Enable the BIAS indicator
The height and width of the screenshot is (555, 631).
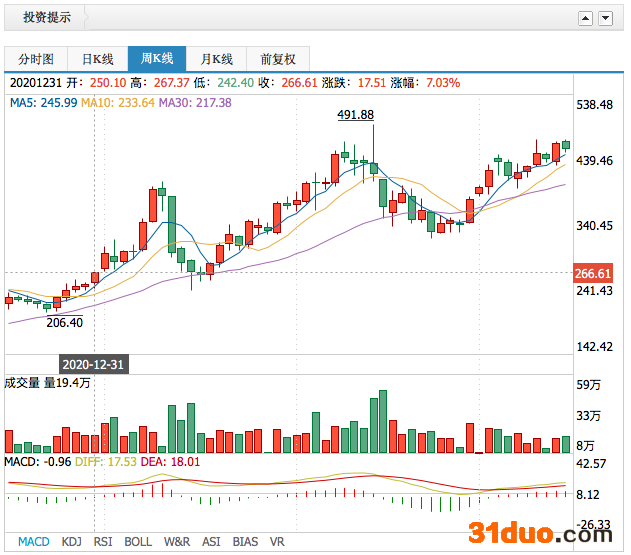(x=244, y=542)
